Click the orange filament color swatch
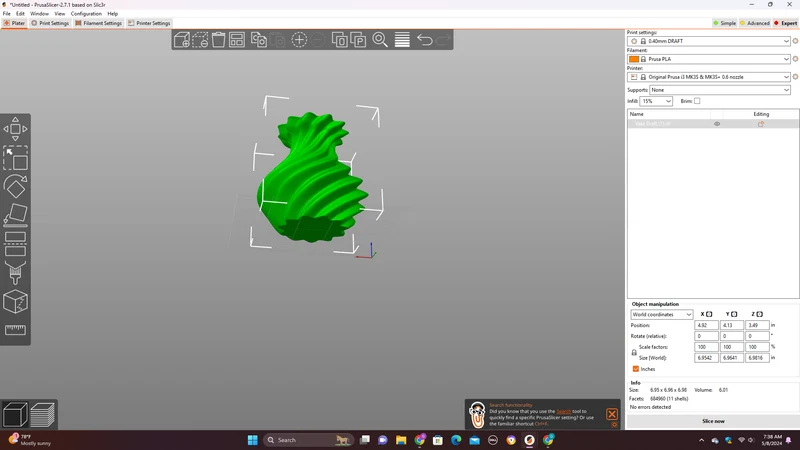The image size is (800, 450). pyautogui.click(x=634, y=59)
